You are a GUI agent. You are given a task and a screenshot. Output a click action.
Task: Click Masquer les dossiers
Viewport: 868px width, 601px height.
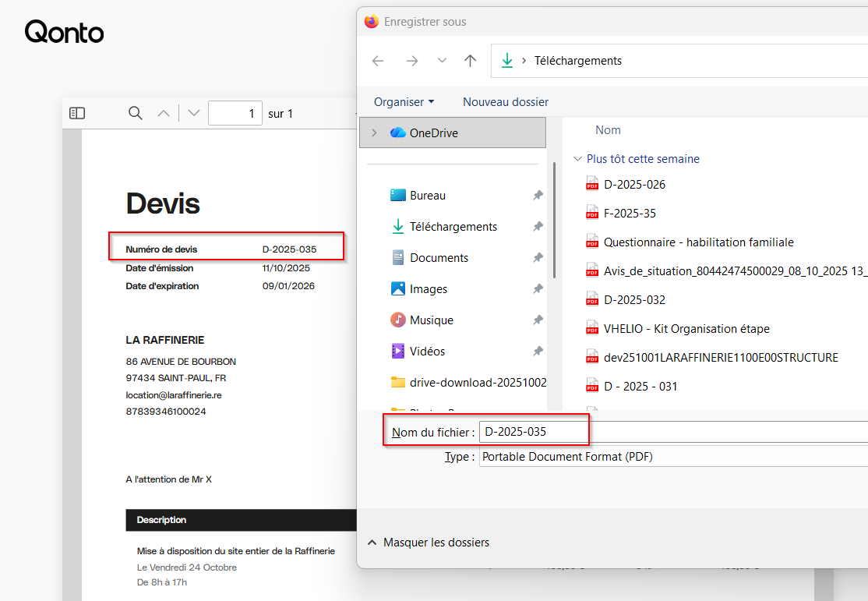click(x=436, y=543)
